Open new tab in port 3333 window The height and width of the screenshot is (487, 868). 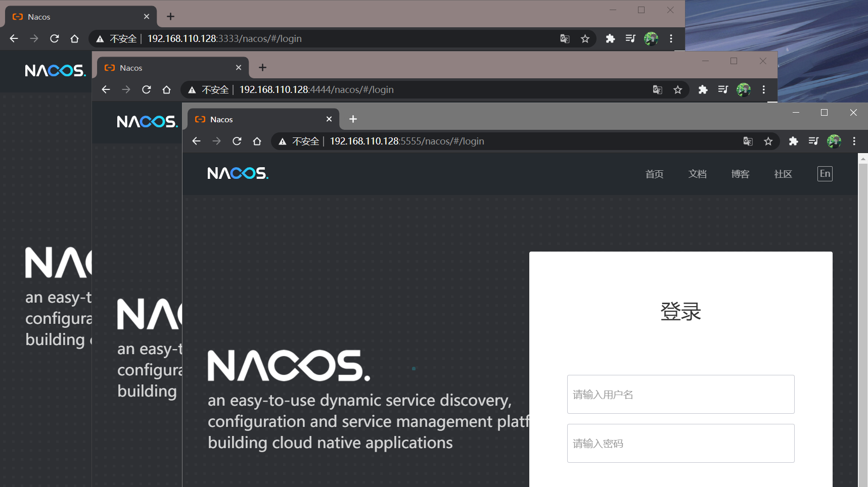click(170, 17)
